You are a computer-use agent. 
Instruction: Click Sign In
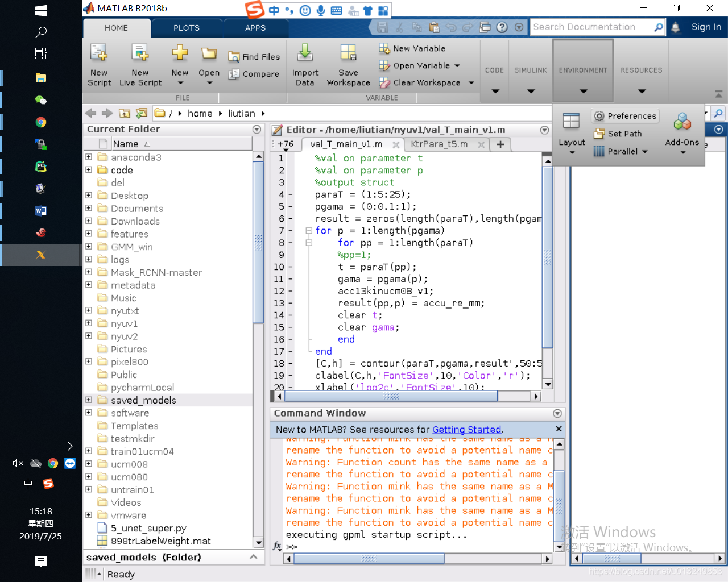click(x=706, y=27)
